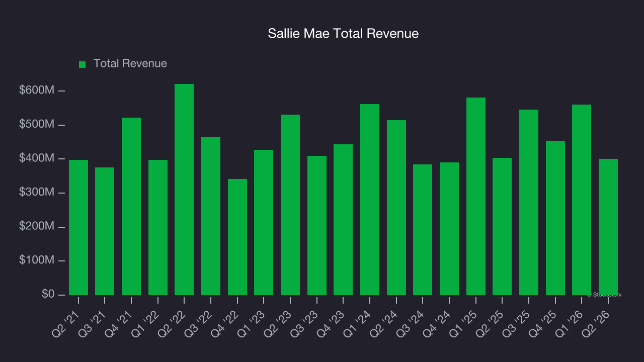This screenshot has width=644, height=362.
Task: Select the Q1 '26 revenue bar
Action: [582, 200]
